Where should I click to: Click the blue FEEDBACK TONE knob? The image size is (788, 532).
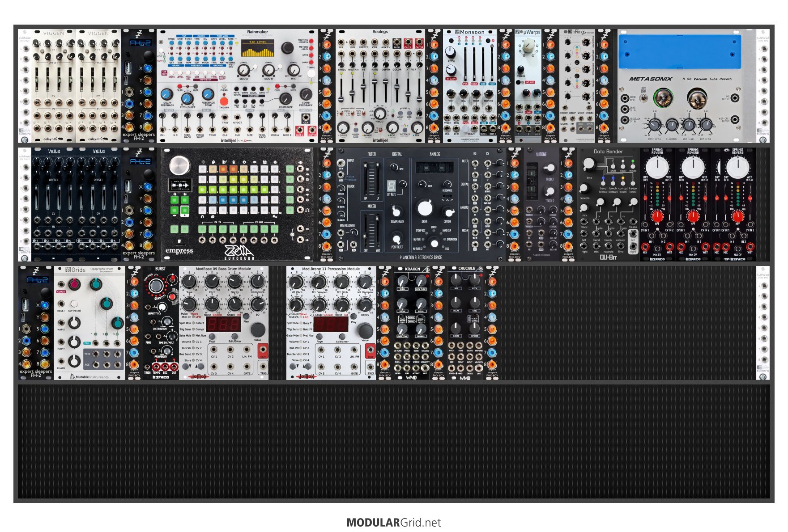coord(208,94)
